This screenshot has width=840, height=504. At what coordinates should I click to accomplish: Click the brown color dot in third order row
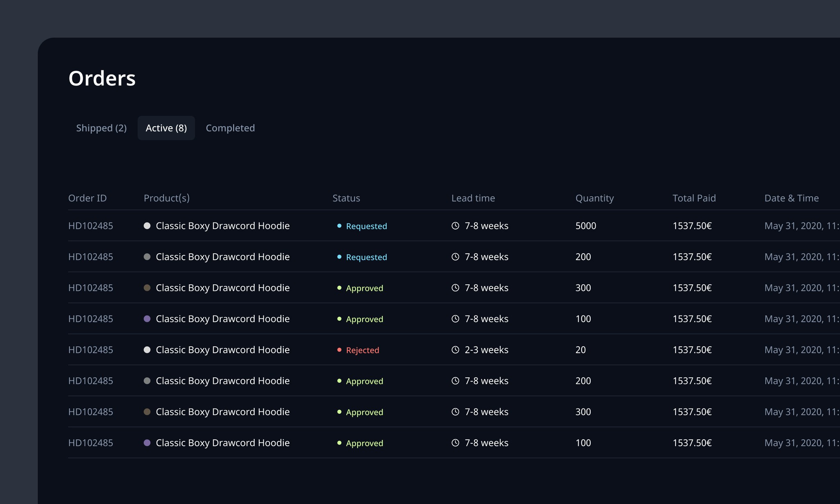[147, 288]
